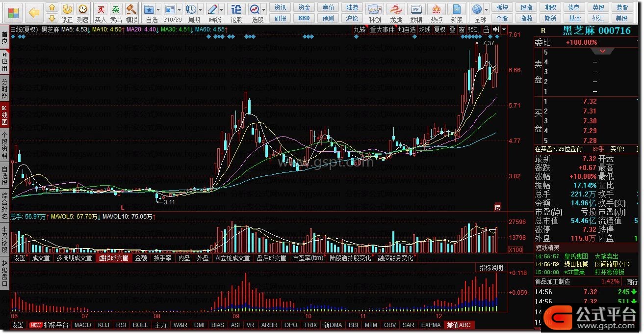Open the 热点 hot topics flame icon
Viewport: 644px width, 334px height.
(x=437, y=13)
